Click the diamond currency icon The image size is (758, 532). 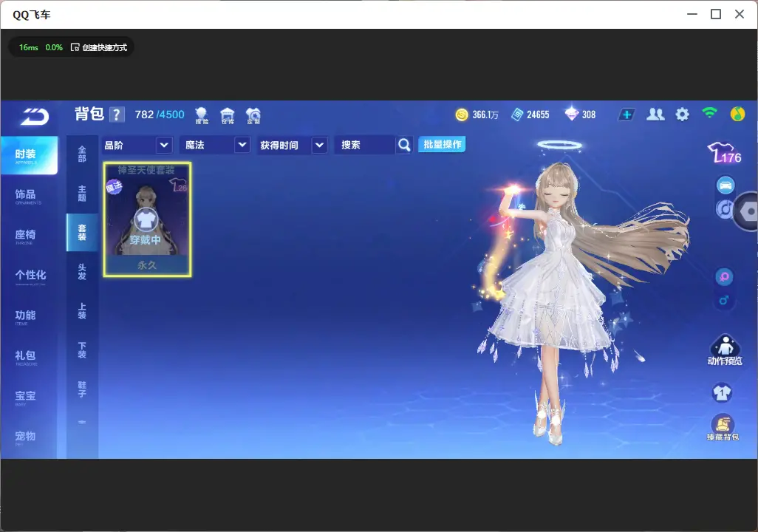[x=571, y=114]
